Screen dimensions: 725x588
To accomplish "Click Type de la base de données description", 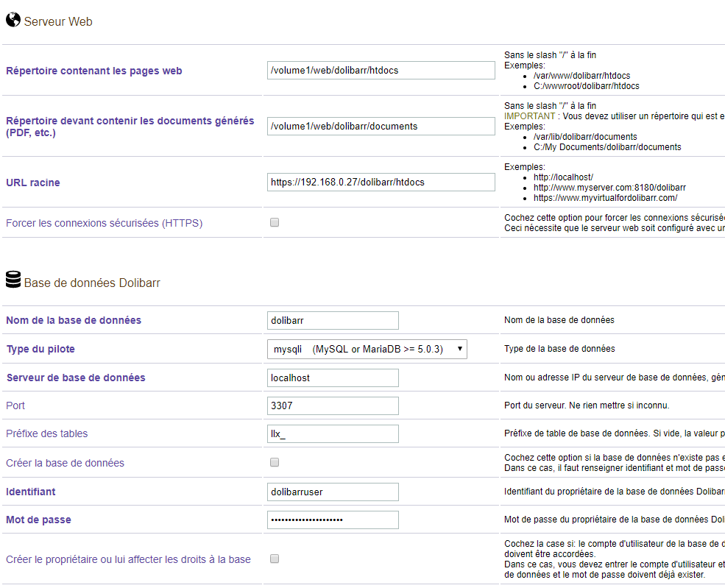I will (x=559, y=349).
